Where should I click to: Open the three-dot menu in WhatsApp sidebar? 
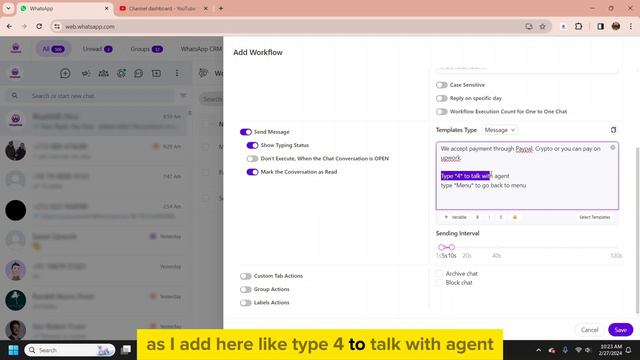tap(177, 73)
